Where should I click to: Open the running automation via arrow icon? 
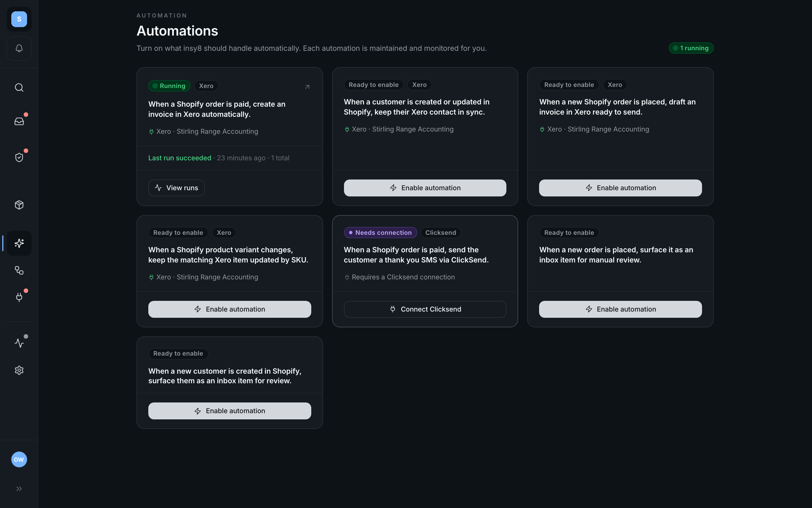(x=307, y=87)
